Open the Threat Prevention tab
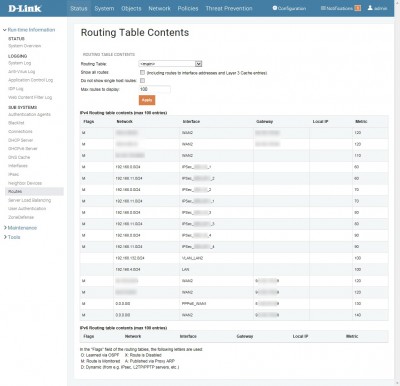This screenshot has width=400, height=386. 229,8
